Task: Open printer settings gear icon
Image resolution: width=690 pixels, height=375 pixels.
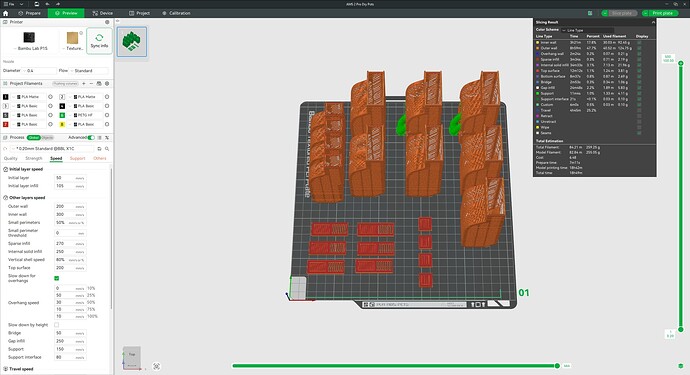Action: [x=107, y=22]
